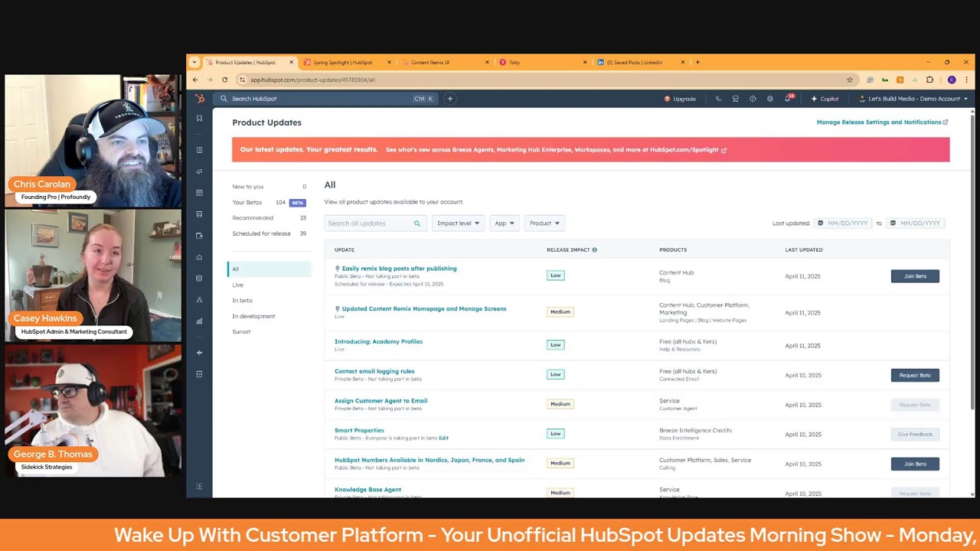Expand the Let's Build Media account menu
Screen dimensions: 980x551
tap(913, 99)
